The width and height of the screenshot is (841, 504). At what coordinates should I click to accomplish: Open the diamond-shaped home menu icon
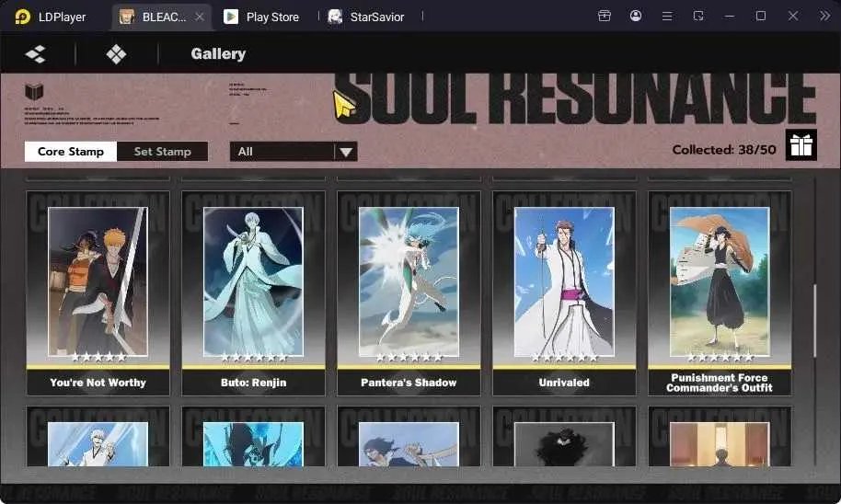coord(116,53)
